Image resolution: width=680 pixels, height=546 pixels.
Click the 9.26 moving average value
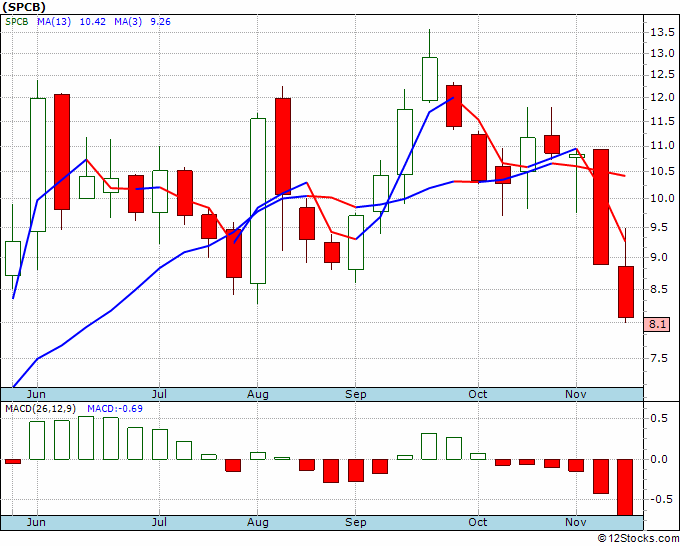click(160, 22)
